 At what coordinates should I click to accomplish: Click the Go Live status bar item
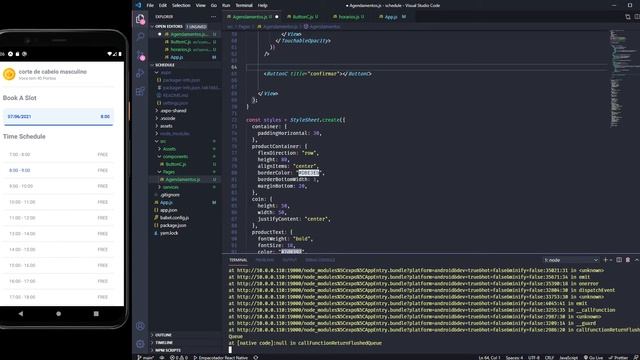[593, 358]
